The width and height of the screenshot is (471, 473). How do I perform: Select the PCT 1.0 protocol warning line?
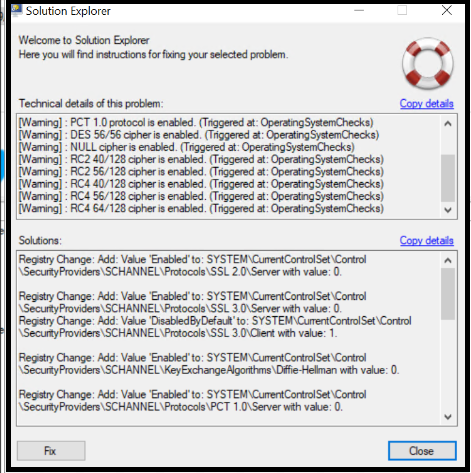point(196,122)
